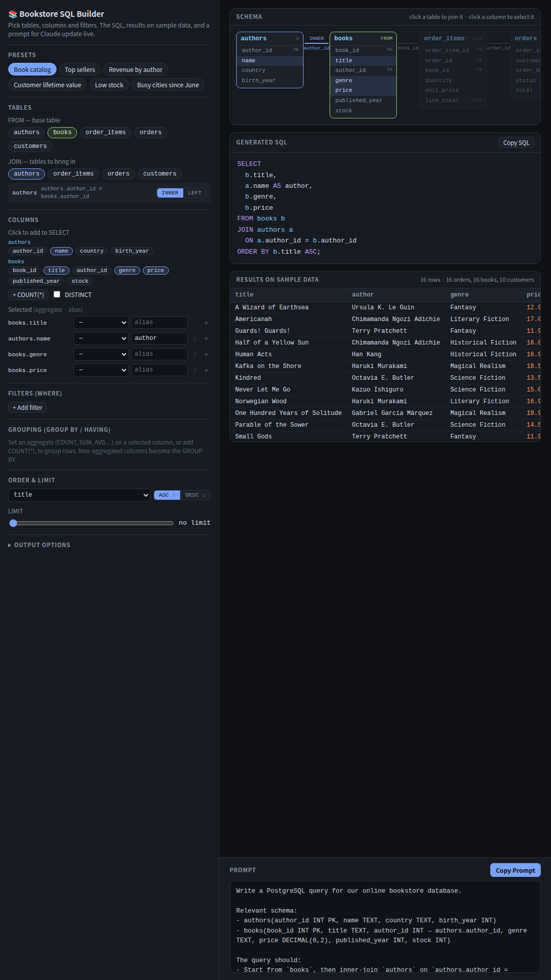The height and width of the screenshot is (980, 551).
Task: Toggle the stock chip in the Columns panel
Action: pyautogui.click(x=80, y=281)
